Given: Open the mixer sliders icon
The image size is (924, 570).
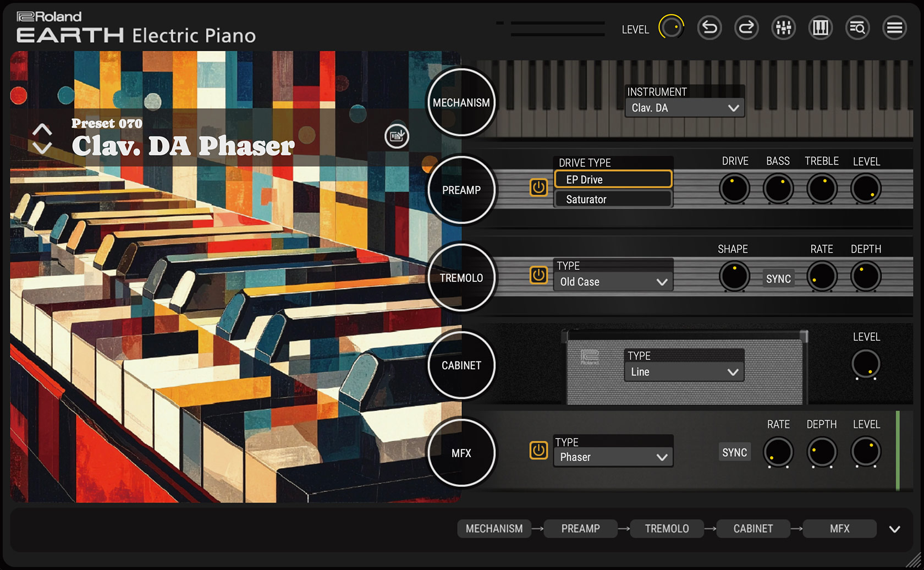Looking at the screenshot, I should [783, 28].
